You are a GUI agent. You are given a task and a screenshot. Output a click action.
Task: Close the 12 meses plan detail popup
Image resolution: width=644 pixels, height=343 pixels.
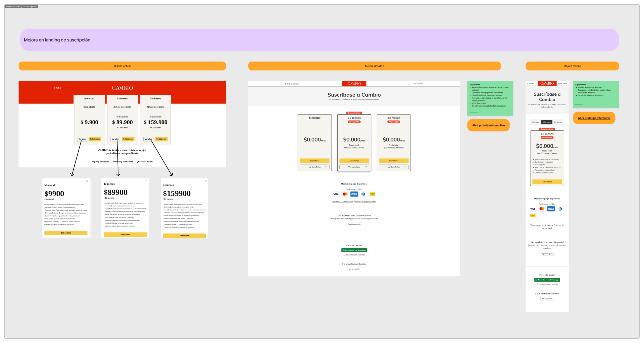pyautogui.click(x=146, y=180)
